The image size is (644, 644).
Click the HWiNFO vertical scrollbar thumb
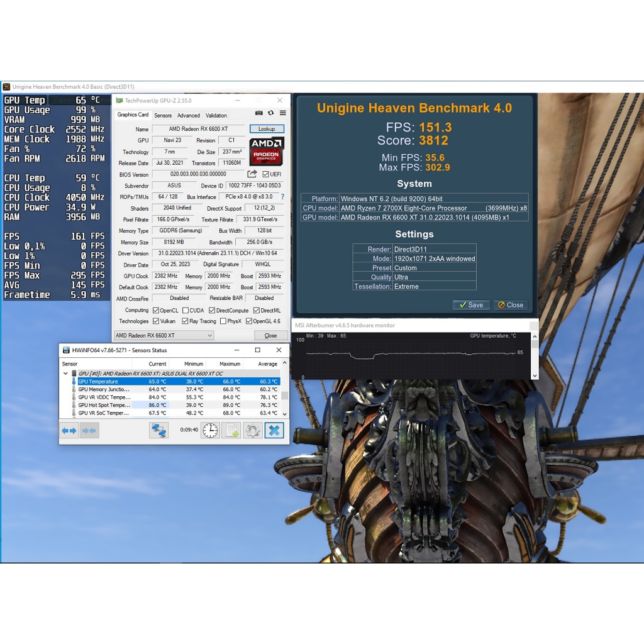[285, 395]
